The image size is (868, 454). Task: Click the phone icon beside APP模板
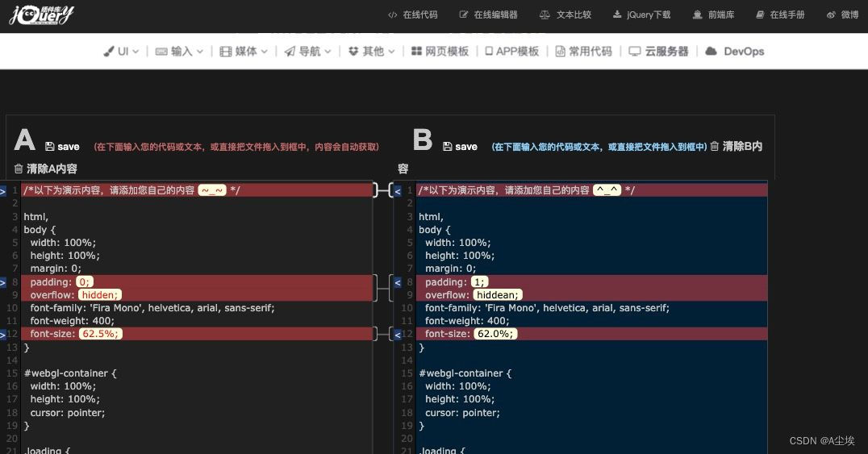[489, 52]
